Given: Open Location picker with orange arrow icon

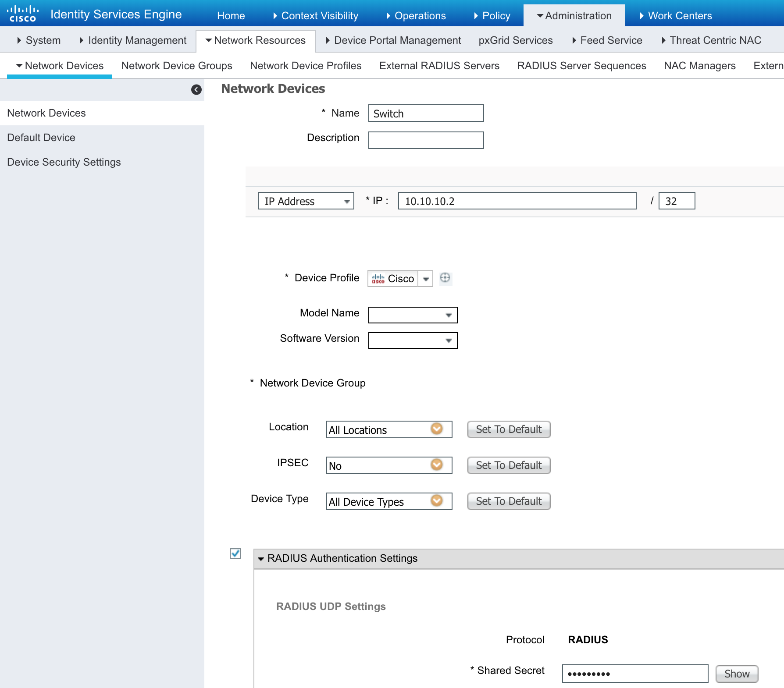Looking at the screenshot, I should click(x=436, y=429).
